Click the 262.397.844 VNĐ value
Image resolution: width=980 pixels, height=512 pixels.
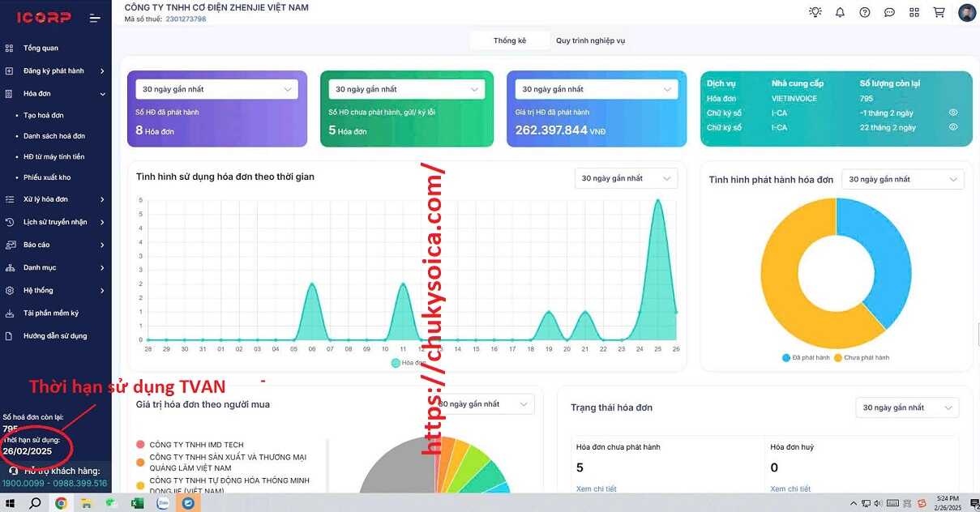(560, 130)
